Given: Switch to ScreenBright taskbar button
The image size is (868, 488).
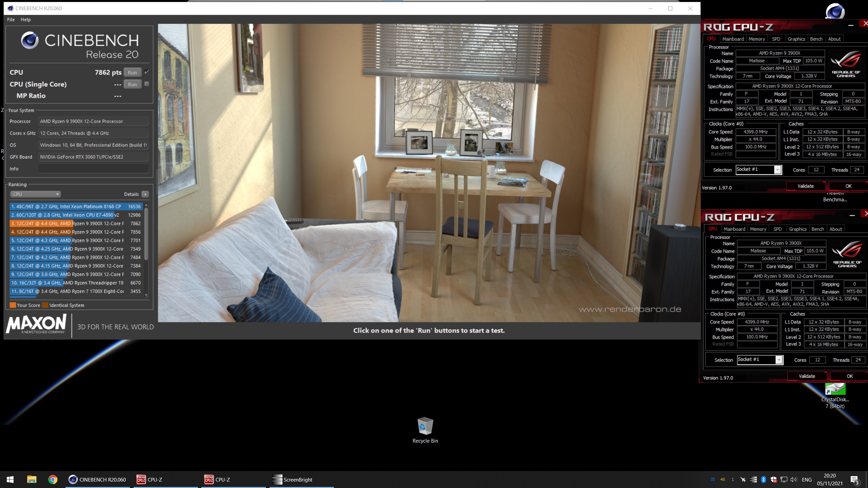Looking at the screenshot, I should 301,480.
